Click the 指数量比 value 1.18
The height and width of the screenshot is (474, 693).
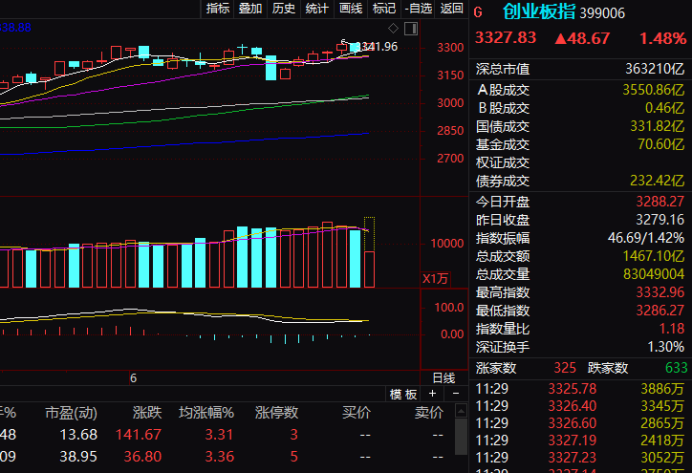[672, 329]
